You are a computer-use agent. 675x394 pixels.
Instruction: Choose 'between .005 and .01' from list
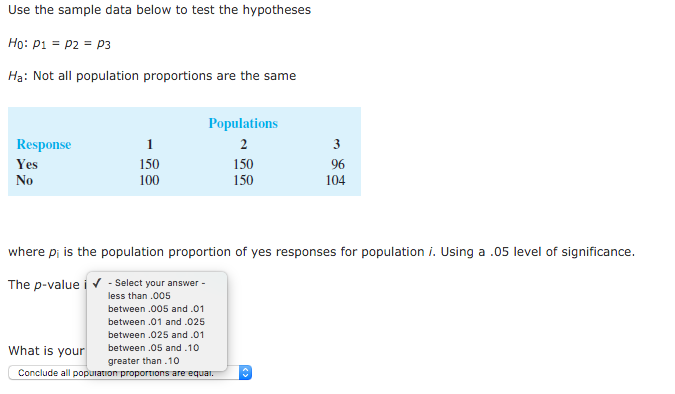(156, 309)
